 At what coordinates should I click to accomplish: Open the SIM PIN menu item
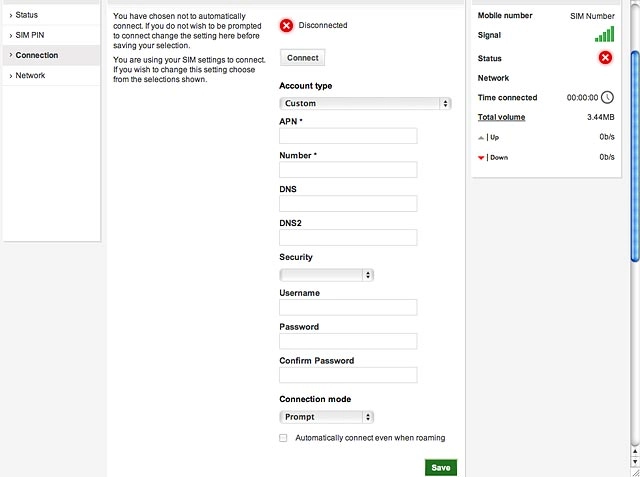point(51,35)
